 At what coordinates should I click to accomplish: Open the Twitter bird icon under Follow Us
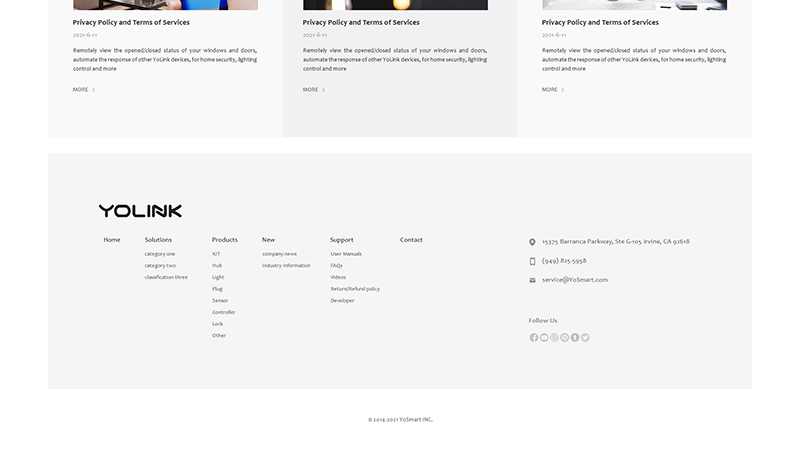pos(585,338)
